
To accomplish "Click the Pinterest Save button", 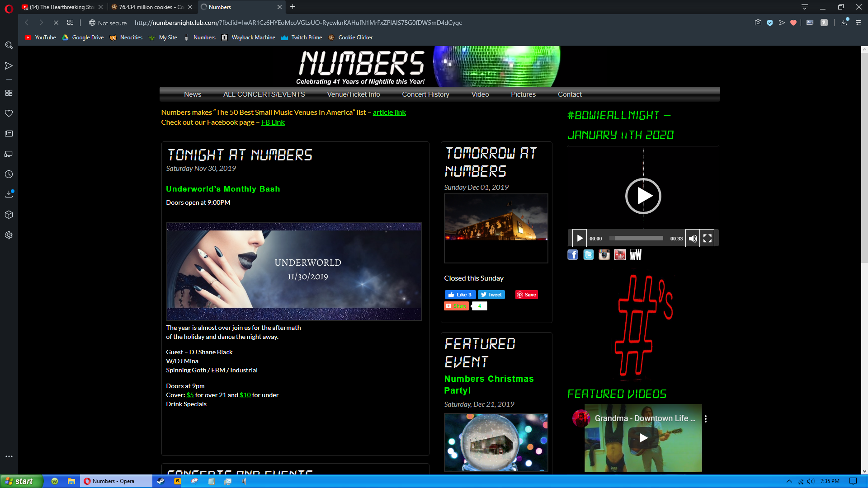I will [x=527, y=295].
